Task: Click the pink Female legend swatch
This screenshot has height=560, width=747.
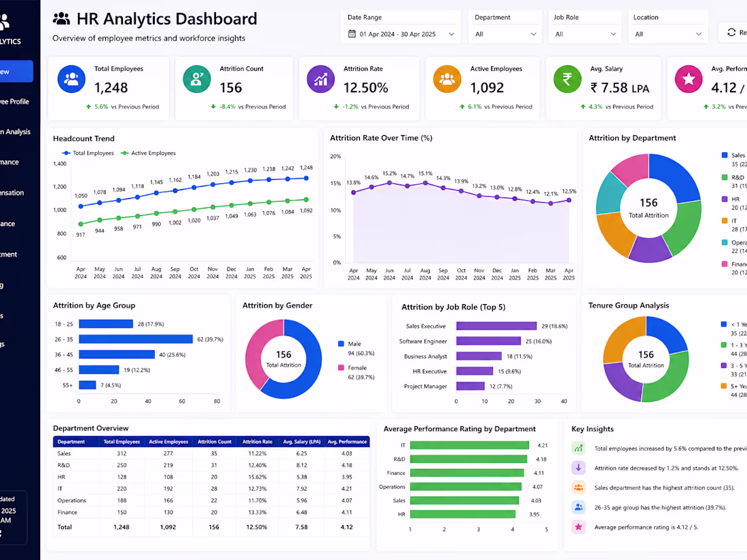Action: coord(341,368)
